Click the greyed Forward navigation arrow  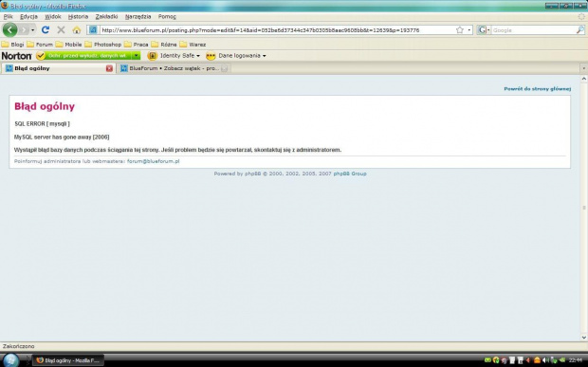24,29
